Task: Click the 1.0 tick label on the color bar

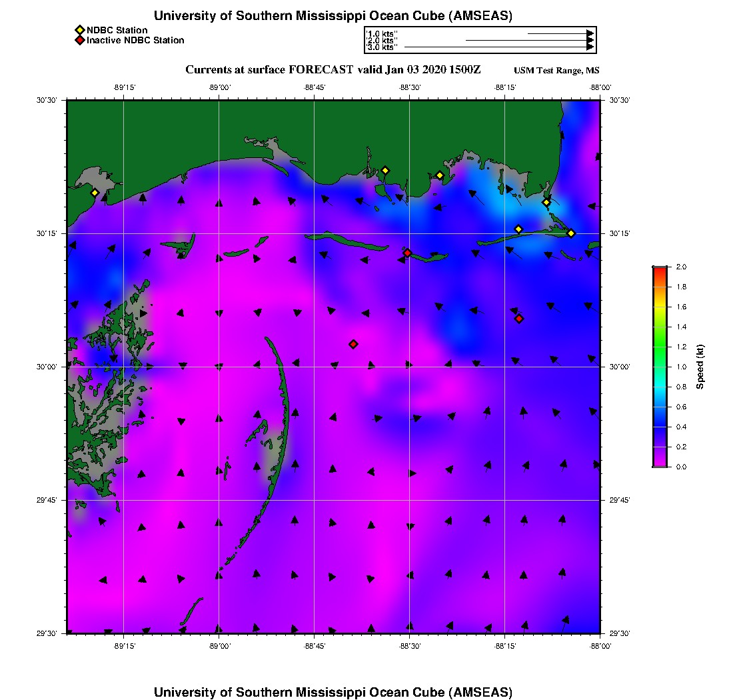Action: (x=682, y=367)
